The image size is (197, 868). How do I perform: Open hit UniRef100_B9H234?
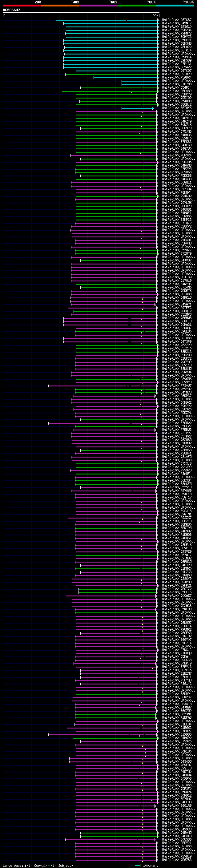click(176, 30)
